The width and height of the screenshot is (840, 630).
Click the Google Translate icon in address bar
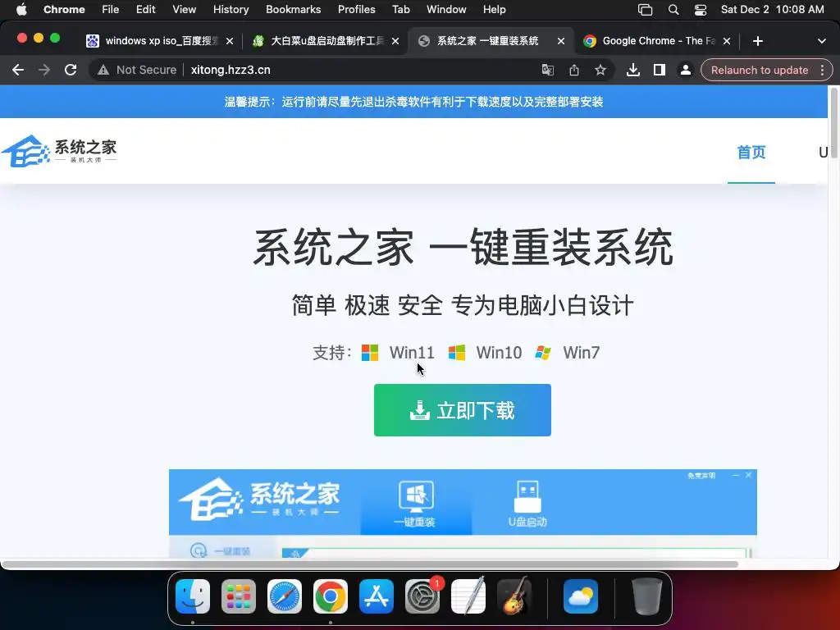547,71
